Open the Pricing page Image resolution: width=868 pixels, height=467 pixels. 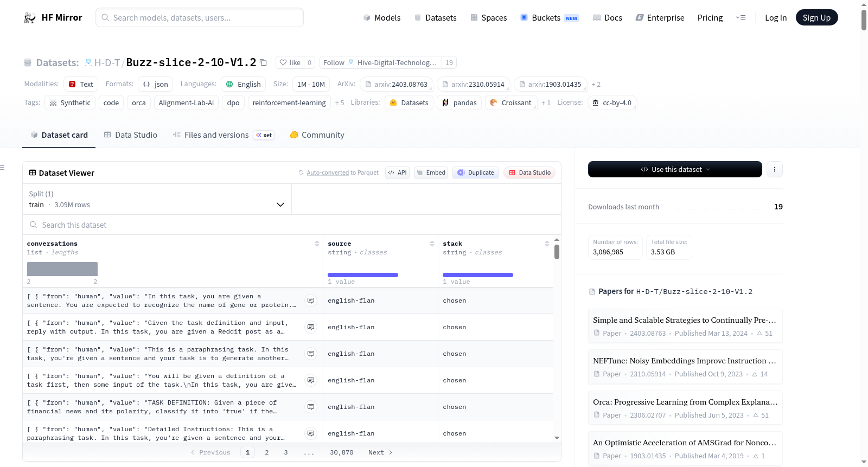point(710,18)
